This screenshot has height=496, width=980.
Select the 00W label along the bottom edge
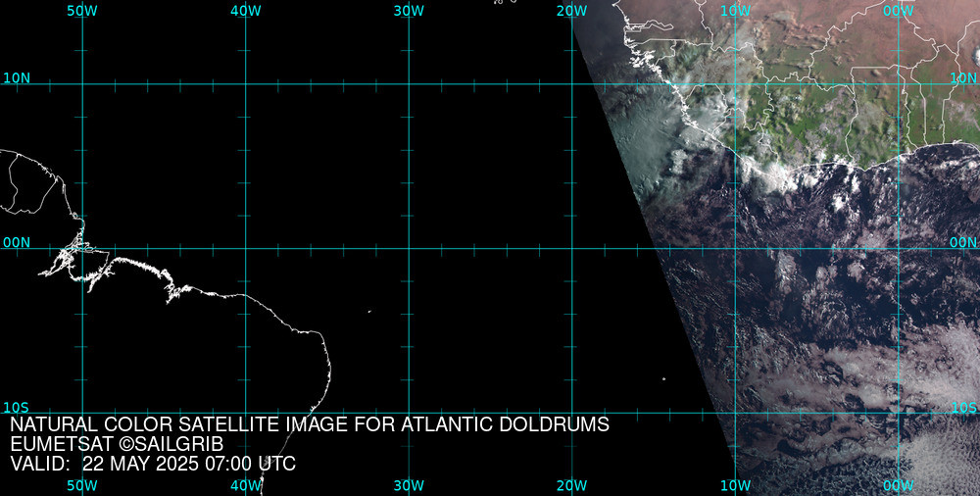pyautogui.click(x=899, y=485)
